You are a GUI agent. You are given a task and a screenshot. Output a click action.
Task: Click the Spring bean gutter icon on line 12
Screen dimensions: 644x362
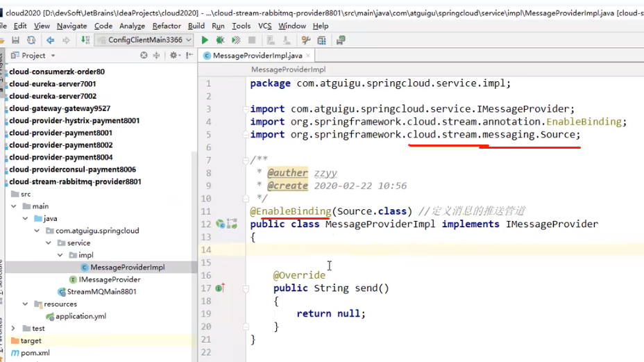point(221,224)
